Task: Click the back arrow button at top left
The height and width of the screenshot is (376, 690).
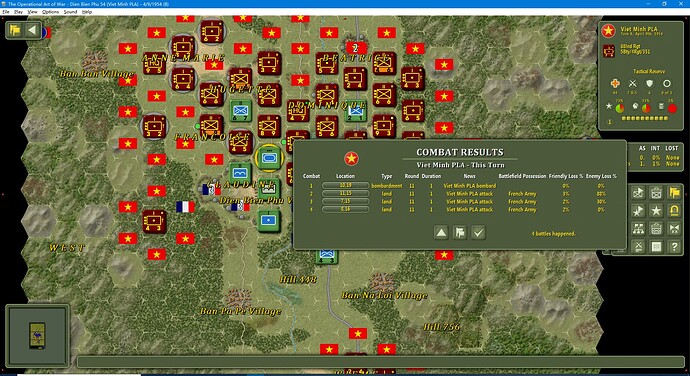Action: click(x=32, y=30)
